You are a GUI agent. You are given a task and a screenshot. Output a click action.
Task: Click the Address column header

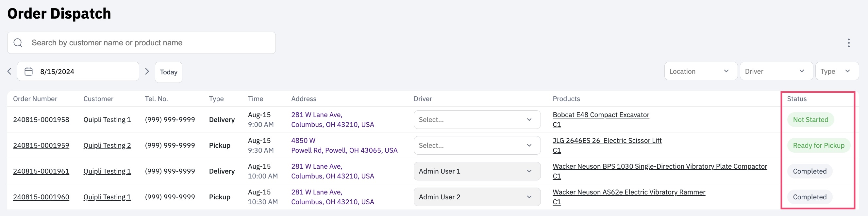click(304, 99)
